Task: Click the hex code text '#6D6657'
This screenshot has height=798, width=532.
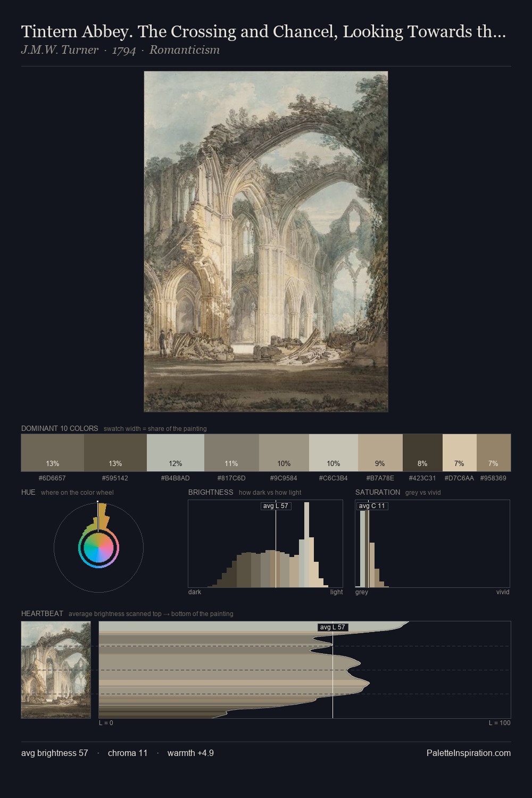Action: point(52,478)
